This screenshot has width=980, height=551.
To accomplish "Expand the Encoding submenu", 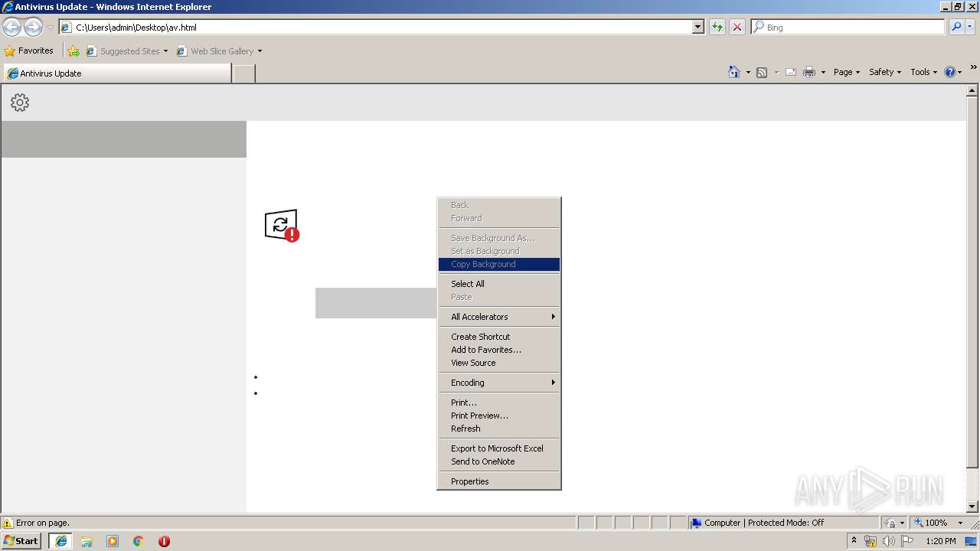I will (499, 383).
